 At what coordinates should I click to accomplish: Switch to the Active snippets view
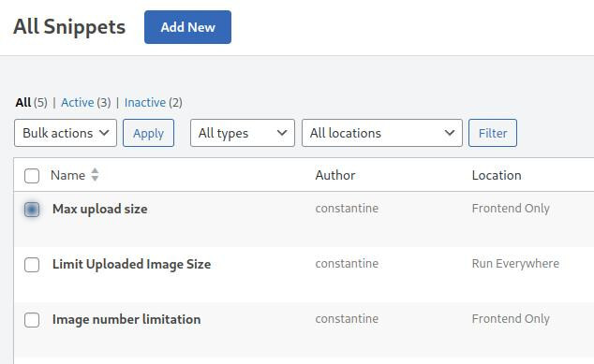[x=78, y=103]
